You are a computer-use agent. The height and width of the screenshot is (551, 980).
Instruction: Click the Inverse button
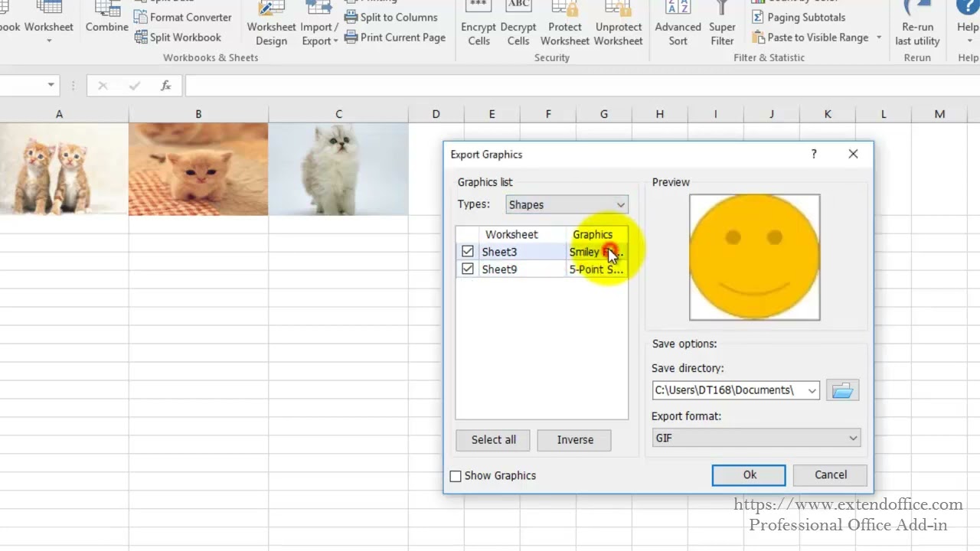click(575, 439)
